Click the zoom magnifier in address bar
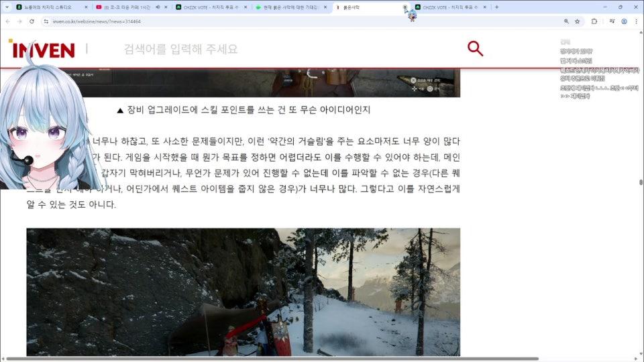Screen dimensions: 644x362 (566, 21)
